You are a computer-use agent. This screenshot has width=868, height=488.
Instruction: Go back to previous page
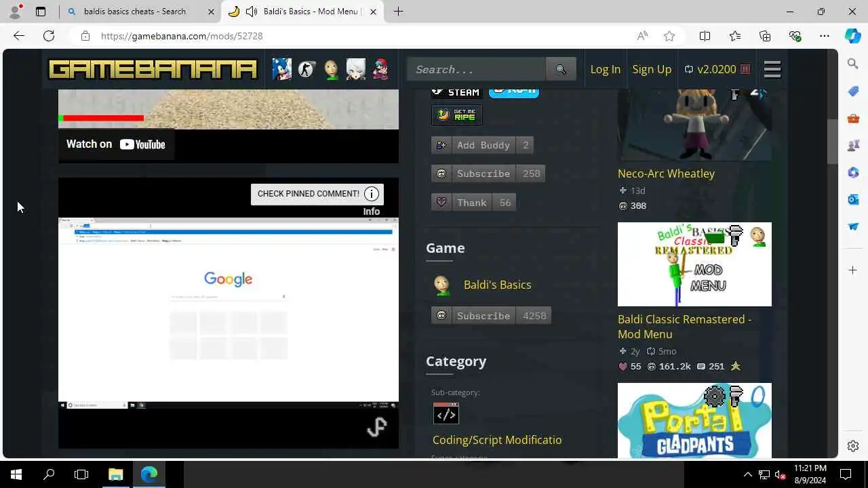[x=19, y=36]
